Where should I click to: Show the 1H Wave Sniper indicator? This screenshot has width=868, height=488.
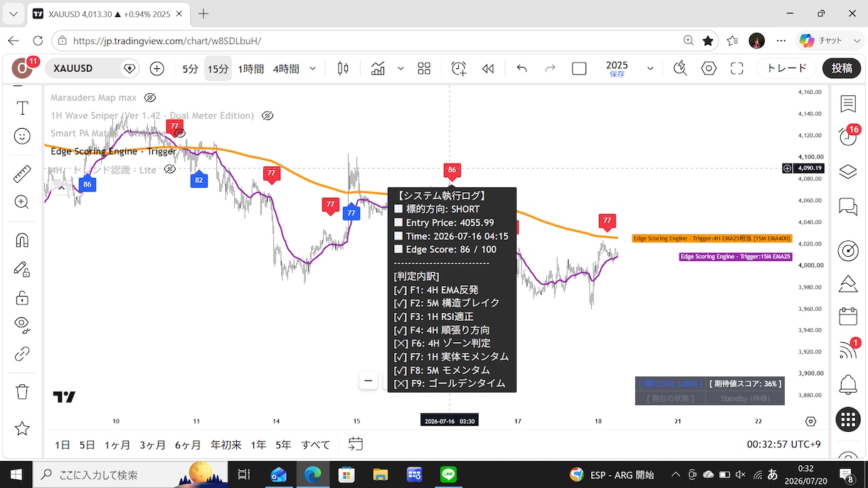coord(268,115)
